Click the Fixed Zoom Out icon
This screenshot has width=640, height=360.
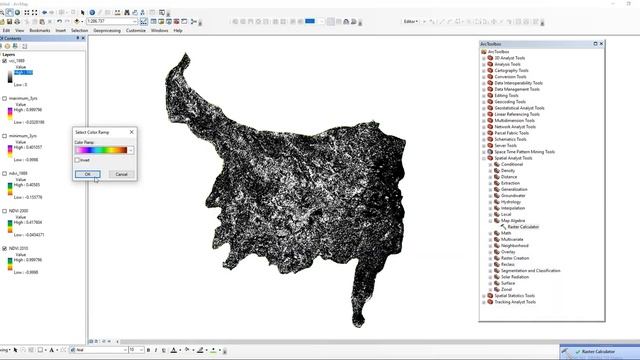click(35, 13)
